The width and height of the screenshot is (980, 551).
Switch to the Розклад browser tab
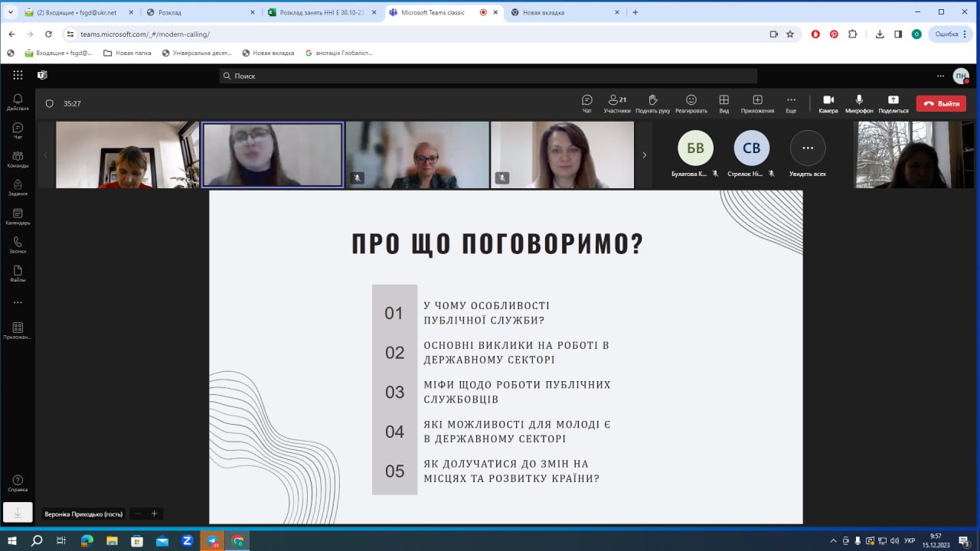[199, 12]
